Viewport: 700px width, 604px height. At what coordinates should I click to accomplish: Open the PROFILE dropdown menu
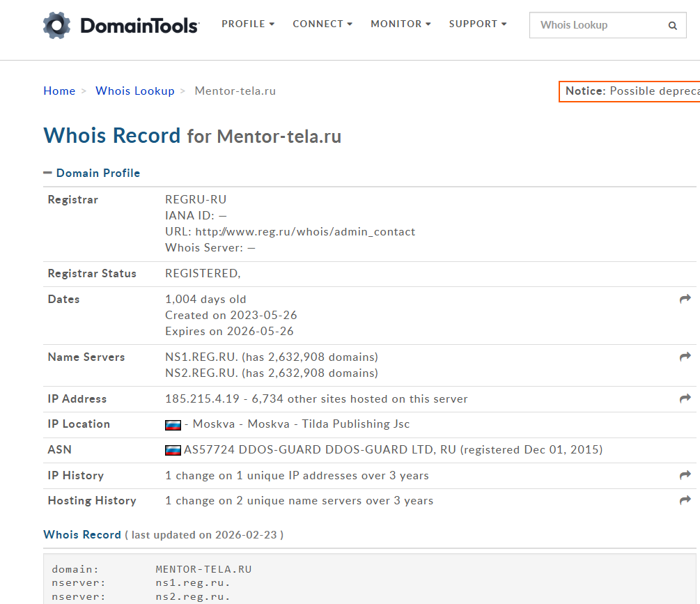(248, 24)
